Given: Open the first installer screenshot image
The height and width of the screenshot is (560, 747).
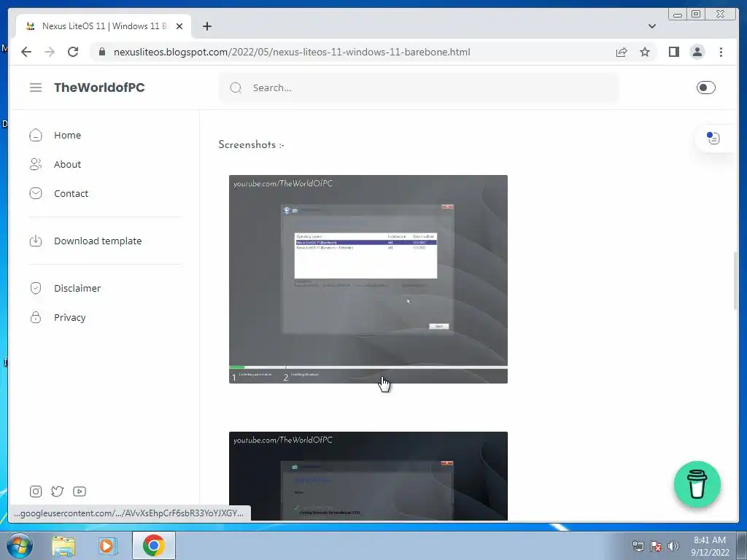Looking at the screenshot, I should [x=368, y=279].
